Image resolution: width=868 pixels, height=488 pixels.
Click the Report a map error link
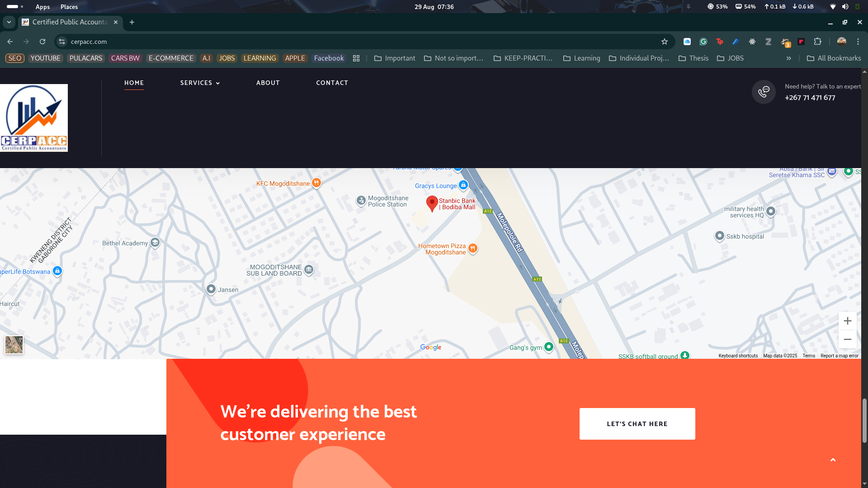click(x=839, y=356)
